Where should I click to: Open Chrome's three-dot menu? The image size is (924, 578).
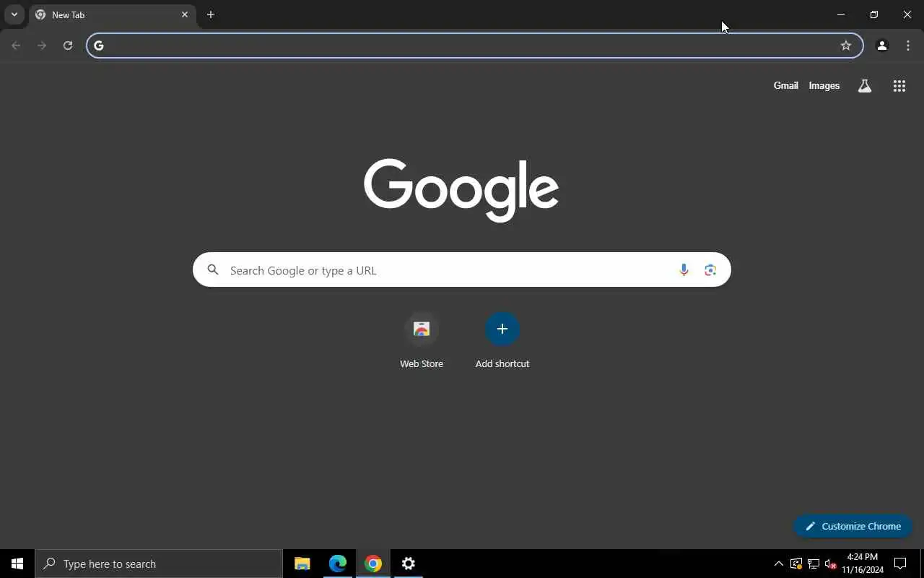tap(908, 46)
